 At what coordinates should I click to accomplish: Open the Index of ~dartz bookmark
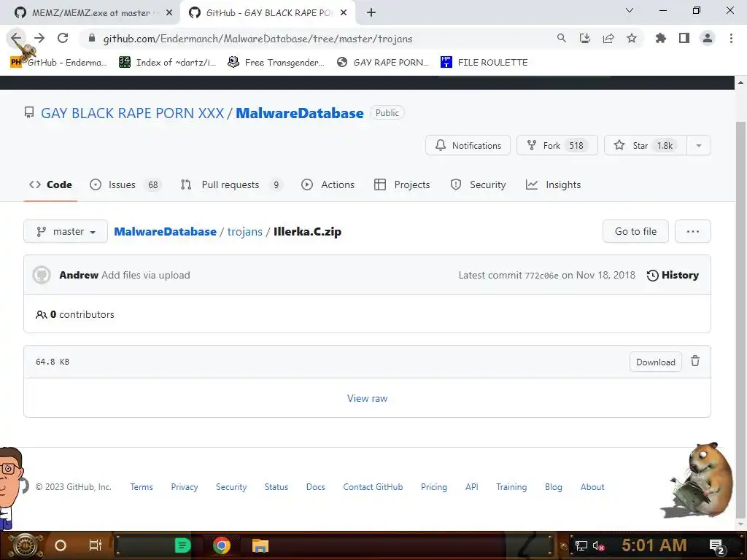pos(168,63)
